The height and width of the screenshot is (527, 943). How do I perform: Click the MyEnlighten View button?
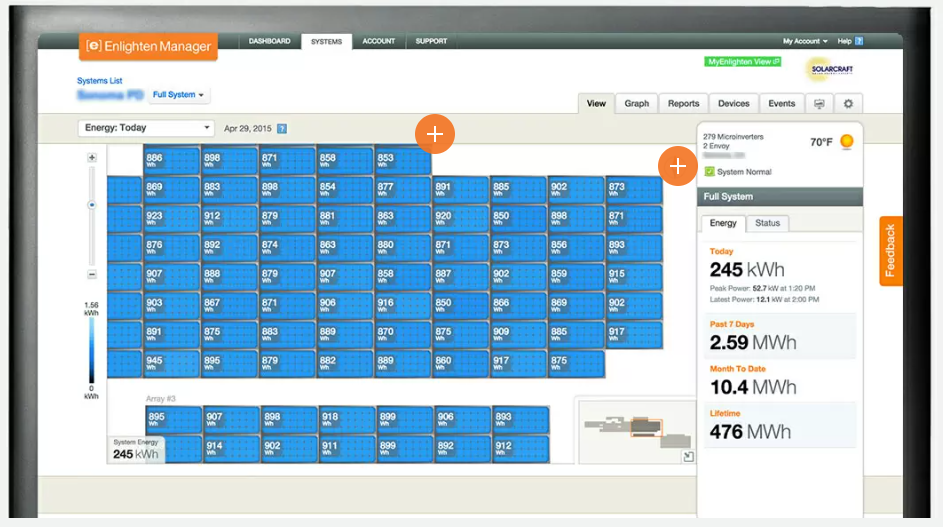743,61
